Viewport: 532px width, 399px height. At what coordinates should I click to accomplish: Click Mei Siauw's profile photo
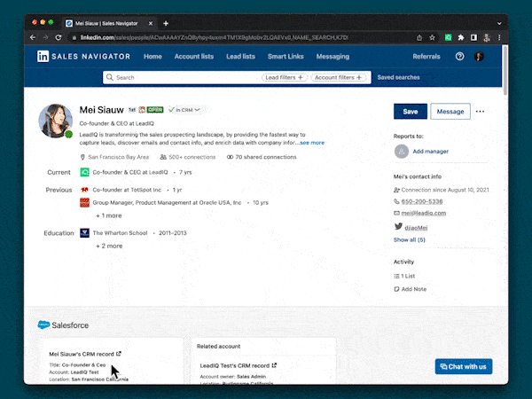coord(55,121)
